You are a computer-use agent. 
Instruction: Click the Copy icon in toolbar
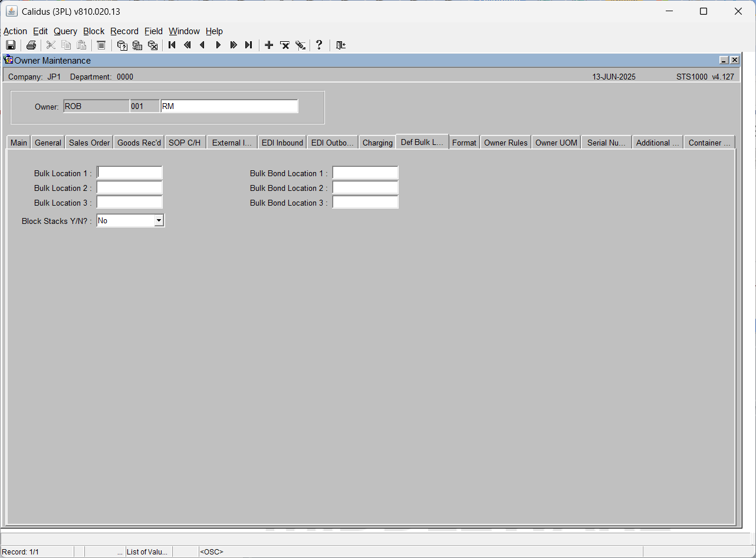point(67,45)
